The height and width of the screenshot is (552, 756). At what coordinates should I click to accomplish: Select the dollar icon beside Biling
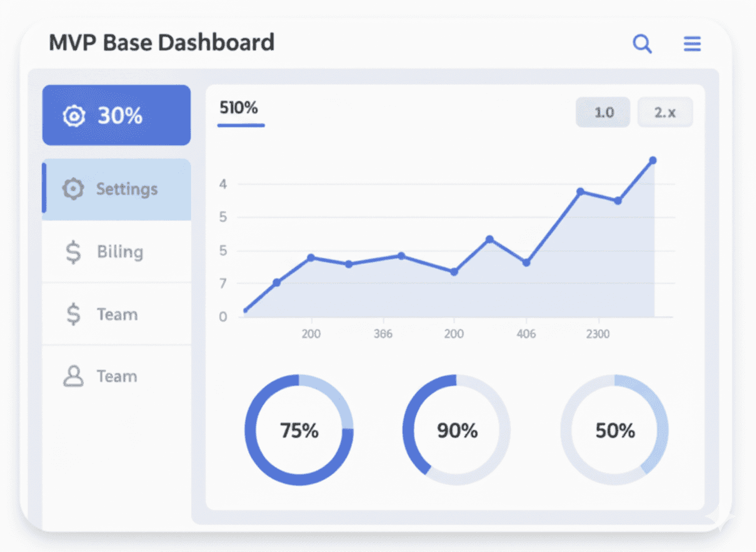point(73,252)
